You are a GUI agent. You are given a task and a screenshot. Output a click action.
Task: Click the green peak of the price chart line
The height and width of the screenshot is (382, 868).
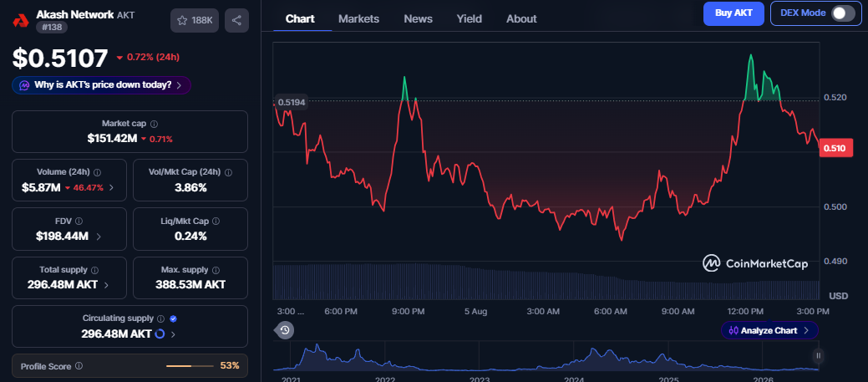tap(751, 55)
